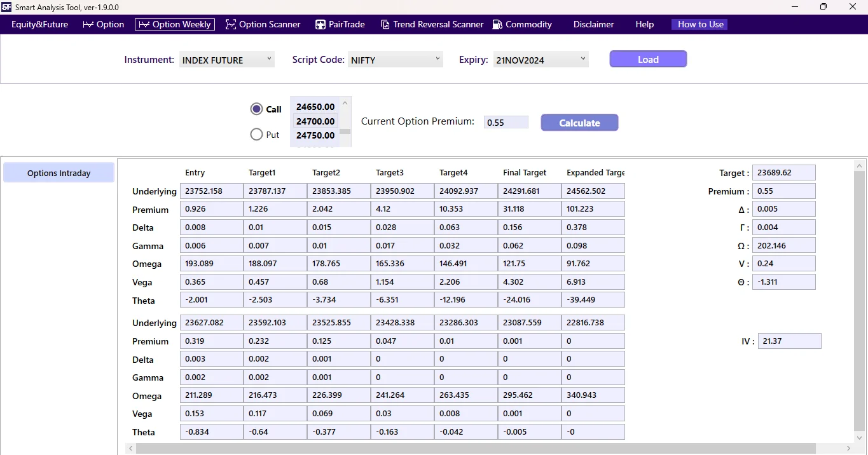868x455 pixels.
Task: Click the Current Option Premium input field
Action: tap(506, 121)
